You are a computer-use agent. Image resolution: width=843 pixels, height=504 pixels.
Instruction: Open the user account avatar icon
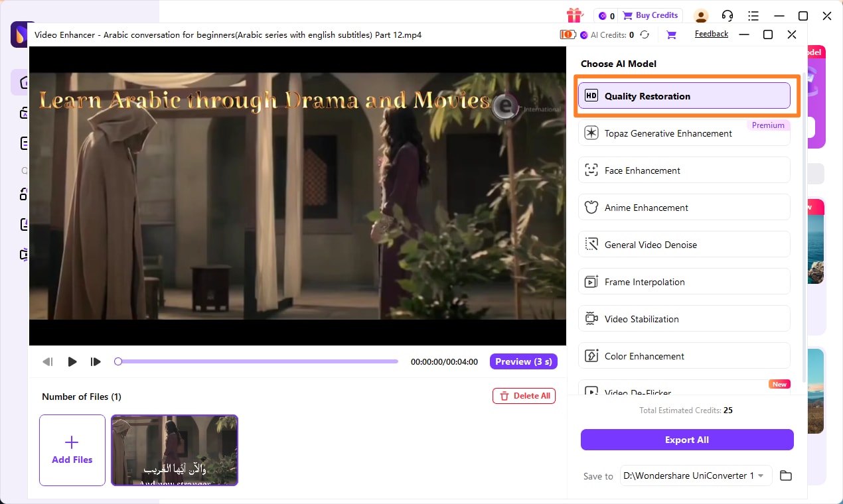tap(701, 16)
